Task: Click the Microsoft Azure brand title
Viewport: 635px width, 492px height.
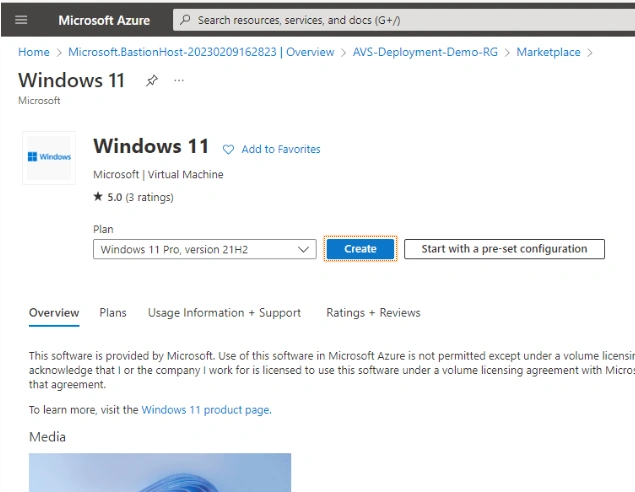Action: tap(104, 20)
